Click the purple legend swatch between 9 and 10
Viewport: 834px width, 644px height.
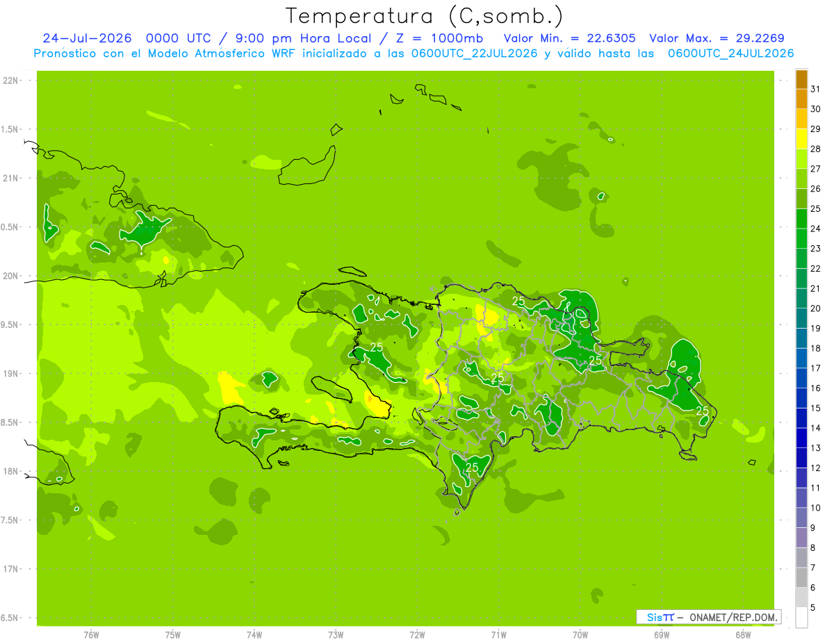click(x=801, y=518)
